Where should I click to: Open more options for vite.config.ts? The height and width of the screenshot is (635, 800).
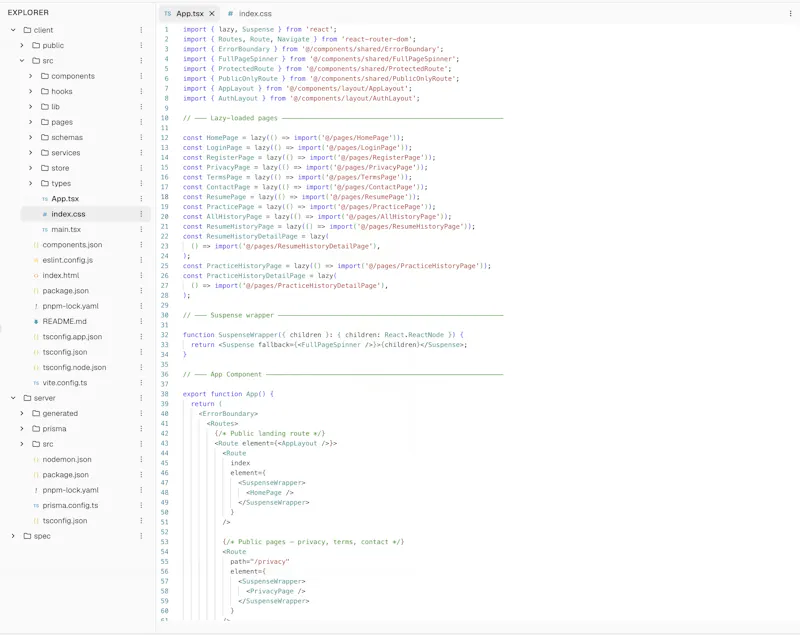click(141, 383)
